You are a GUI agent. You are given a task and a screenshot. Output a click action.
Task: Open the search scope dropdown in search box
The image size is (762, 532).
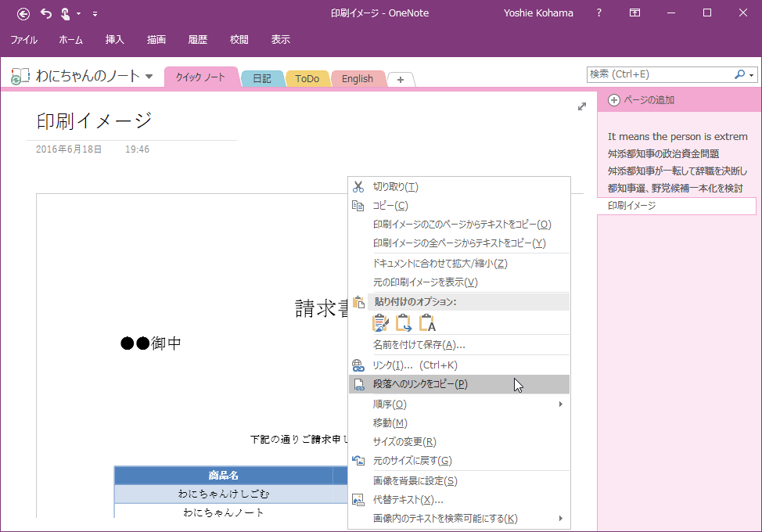click(x=751, y=74)
